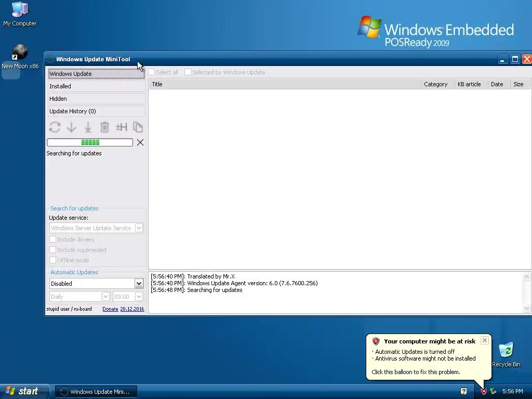Click the install updates arrow icon

88,127
